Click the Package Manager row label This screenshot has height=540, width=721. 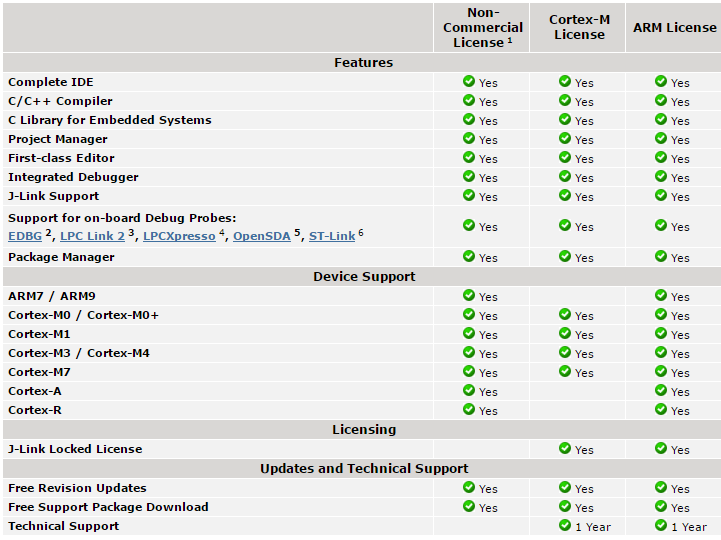pyautogui.click(x=61, y=257)
